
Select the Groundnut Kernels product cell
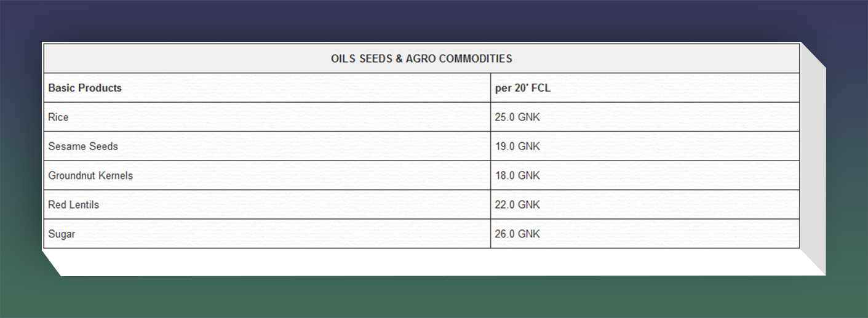click(90, 175)
